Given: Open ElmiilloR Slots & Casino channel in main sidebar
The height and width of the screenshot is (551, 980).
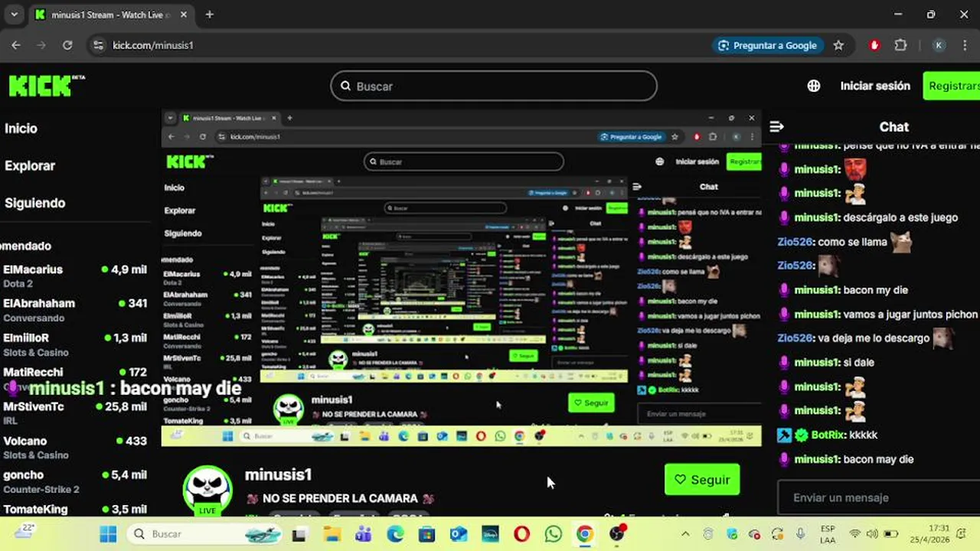Looking at the screenshot, I should click(75, 344).
